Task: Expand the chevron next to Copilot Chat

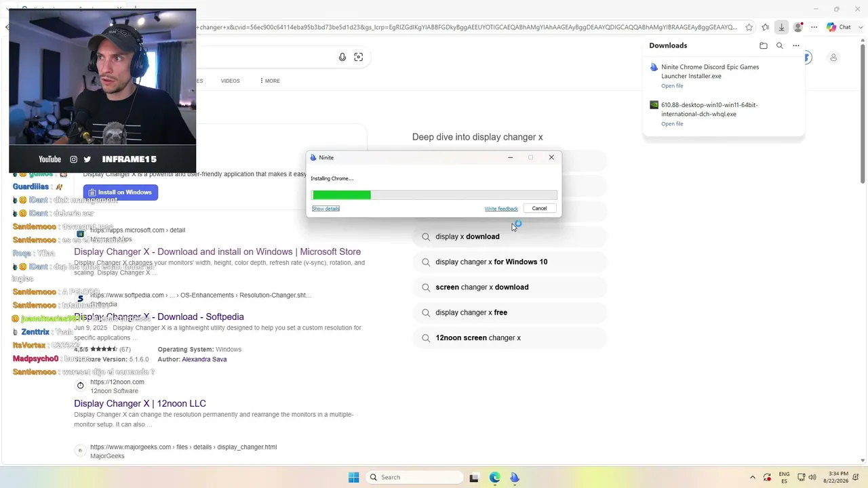Action: 860,27
